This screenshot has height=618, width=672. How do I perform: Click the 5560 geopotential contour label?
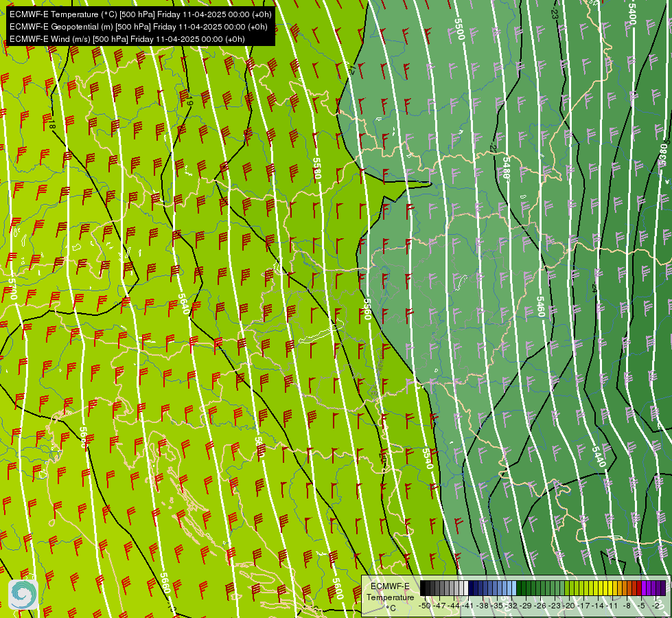pos(367,309)
